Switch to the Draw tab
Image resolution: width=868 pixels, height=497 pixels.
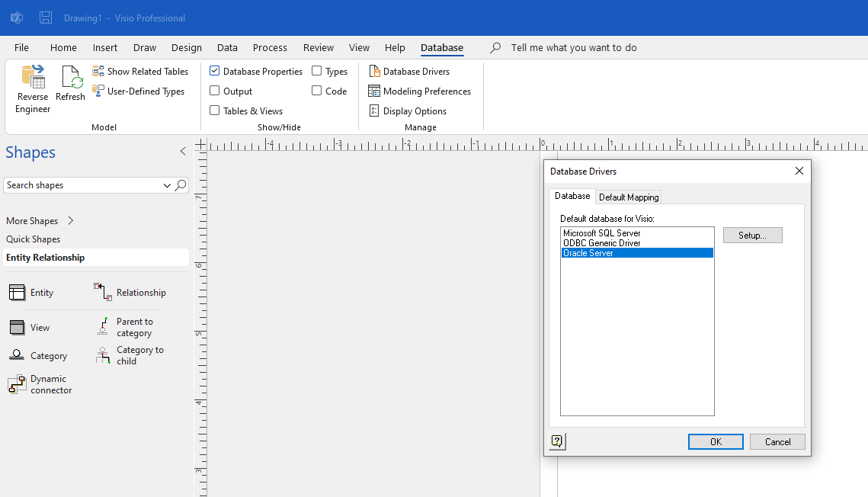(145, 47)
